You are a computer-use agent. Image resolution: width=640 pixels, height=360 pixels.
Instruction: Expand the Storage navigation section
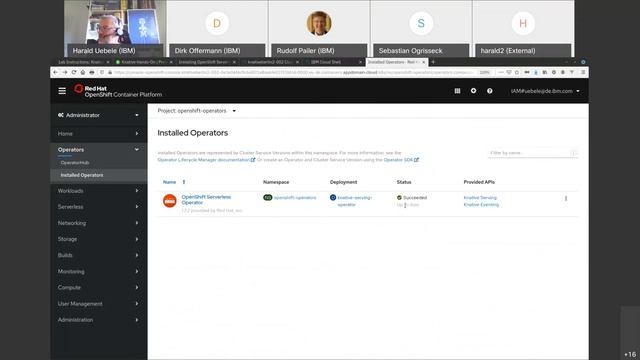(x=98, y=239)
